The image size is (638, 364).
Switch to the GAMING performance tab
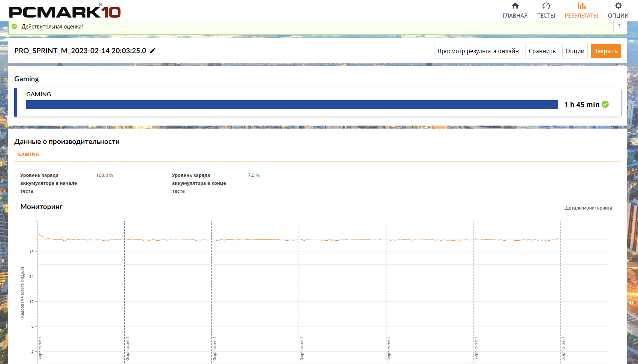click(28, 154)
